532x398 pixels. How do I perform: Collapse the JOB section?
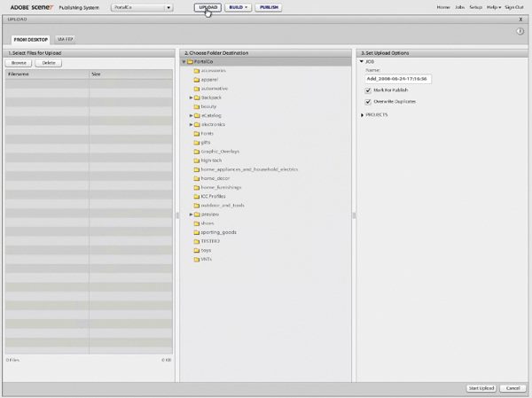pos(362,61)
